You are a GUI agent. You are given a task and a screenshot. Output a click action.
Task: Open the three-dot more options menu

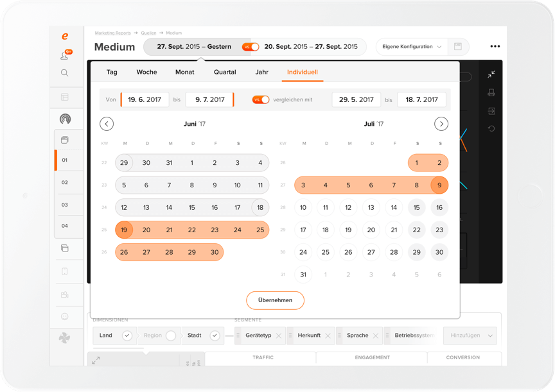[495, 47]
